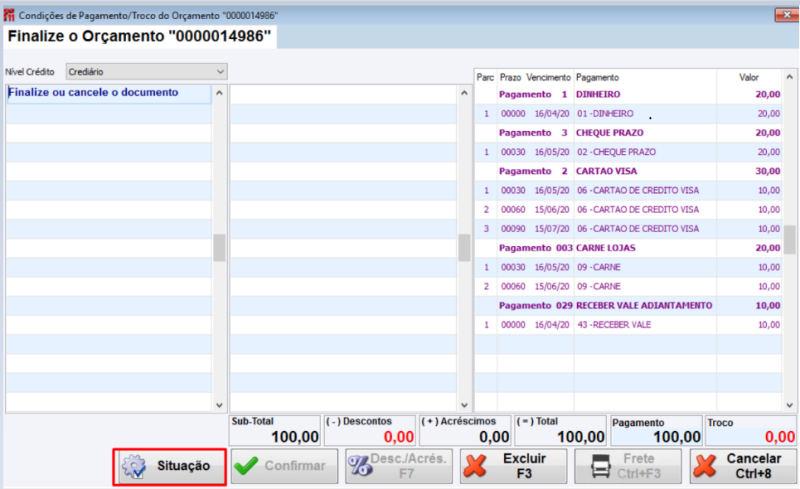
Task: Click the Vencimento column header
Action: pyautogui.click(x=548, y=77)
